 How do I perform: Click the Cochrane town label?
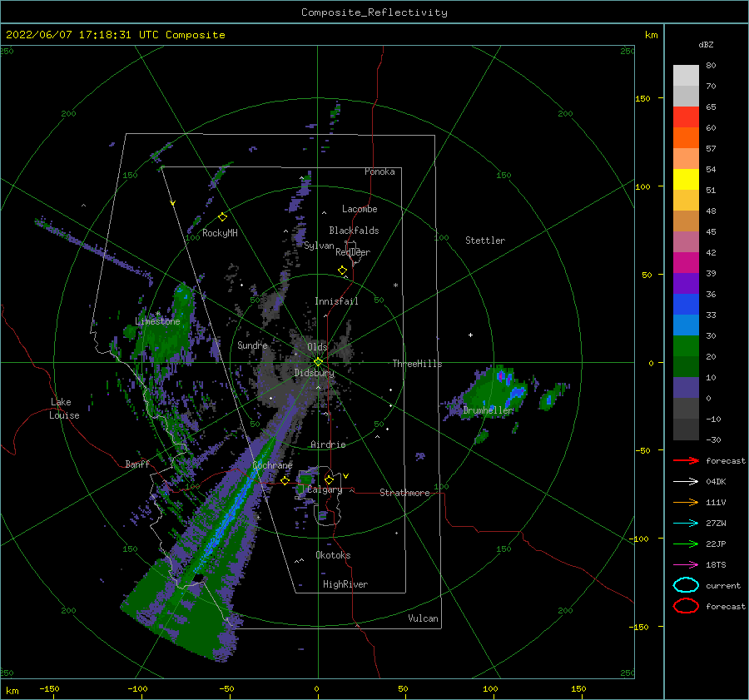point(272,465)
